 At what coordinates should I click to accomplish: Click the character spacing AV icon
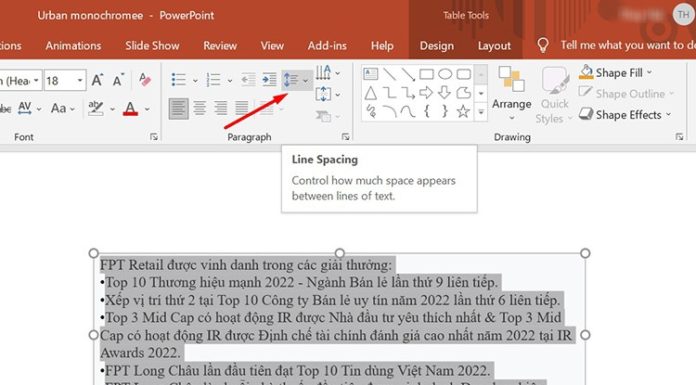[x=25, y=108]
